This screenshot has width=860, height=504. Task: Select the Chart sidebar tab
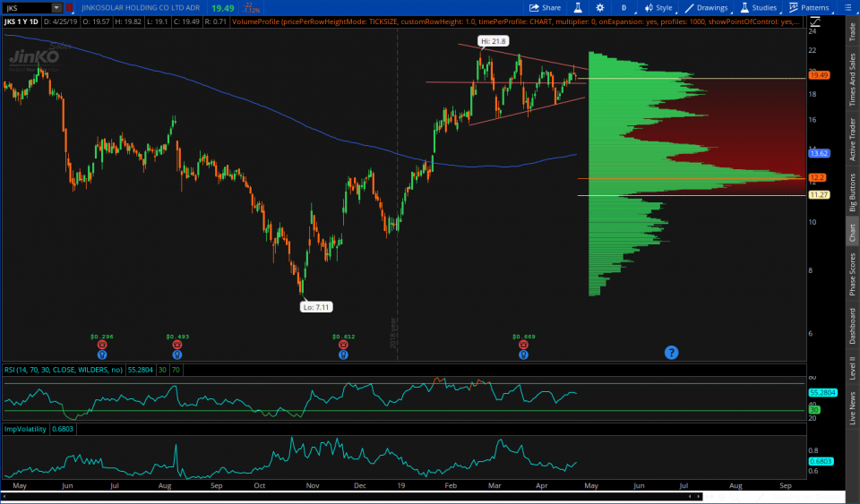[852, 232]
